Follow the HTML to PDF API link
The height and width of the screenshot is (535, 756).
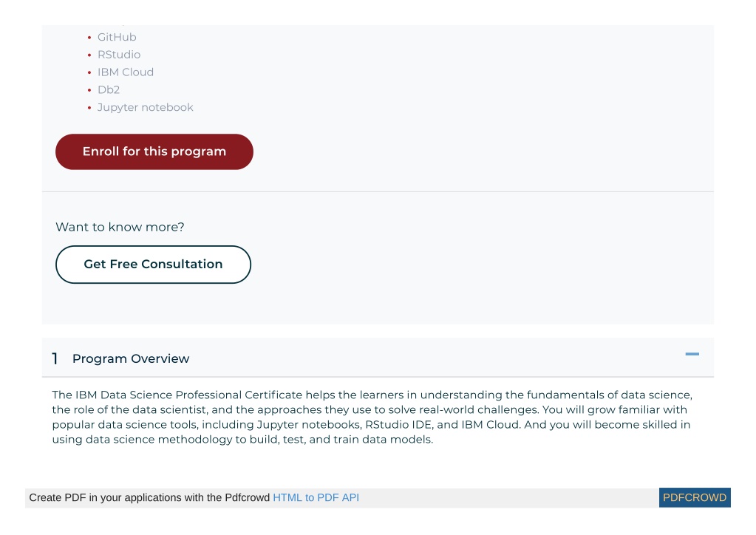pyautogui.click(x=316, y=498)
